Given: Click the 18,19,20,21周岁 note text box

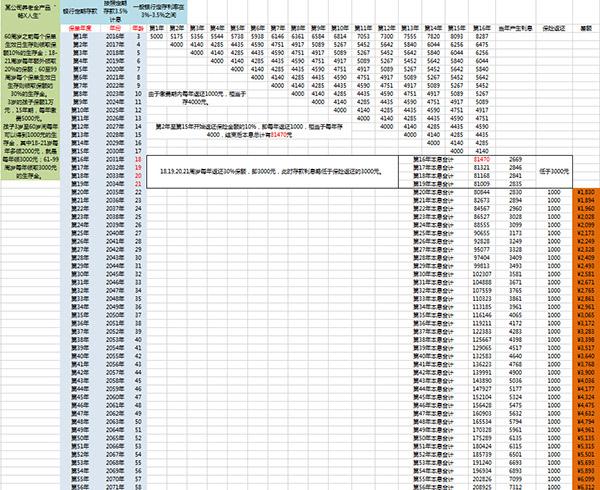Looking at the screenshot, I should coord(280,171).
